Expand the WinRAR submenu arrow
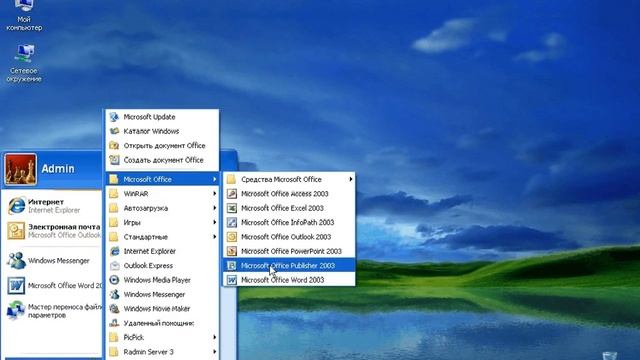 pyautogui.click(x=214, y=193)
